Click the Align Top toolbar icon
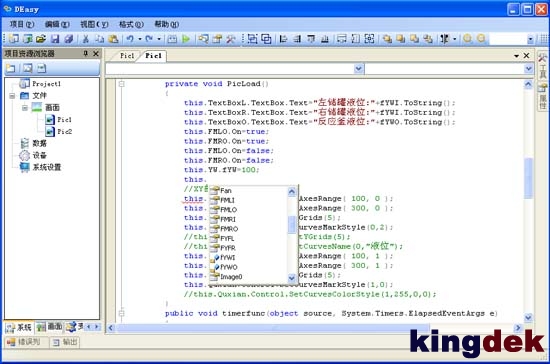550x364 pixels. (311, 39)
